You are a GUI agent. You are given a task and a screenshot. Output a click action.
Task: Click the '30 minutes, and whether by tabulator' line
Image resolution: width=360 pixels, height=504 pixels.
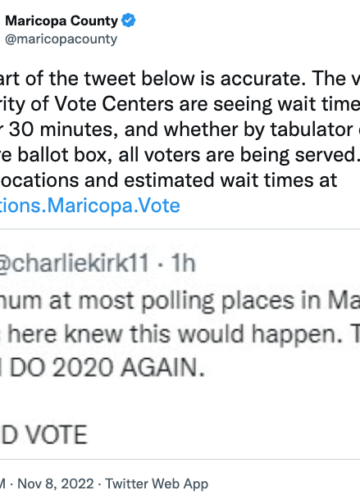click(180, 129)
